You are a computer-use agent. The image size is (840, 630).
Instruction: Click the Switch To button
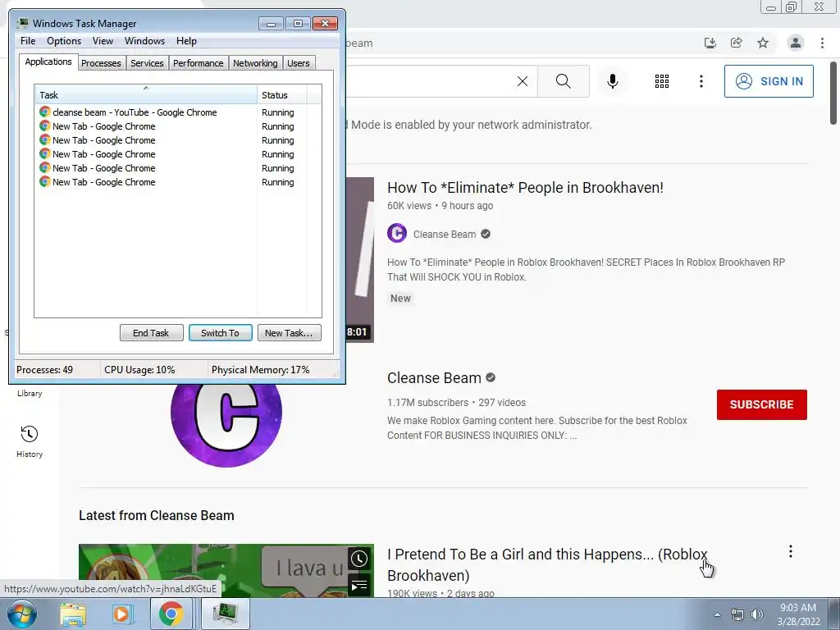coord(220,333)
